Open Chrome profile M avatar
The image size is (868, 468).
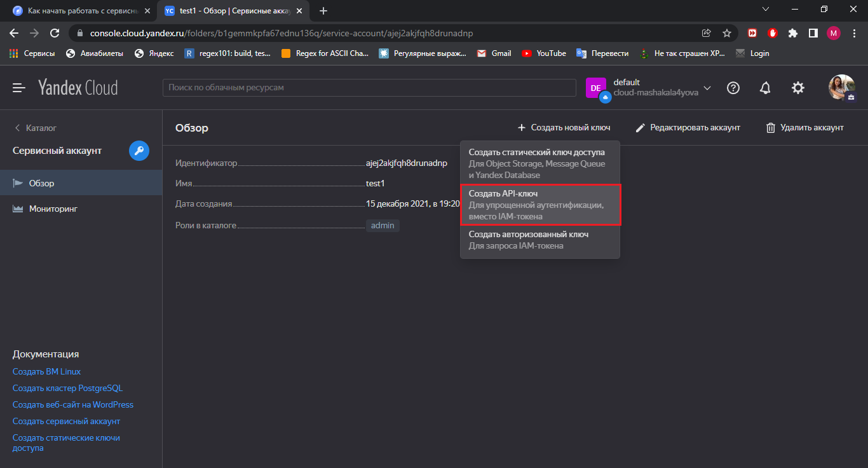pos(834,33)
